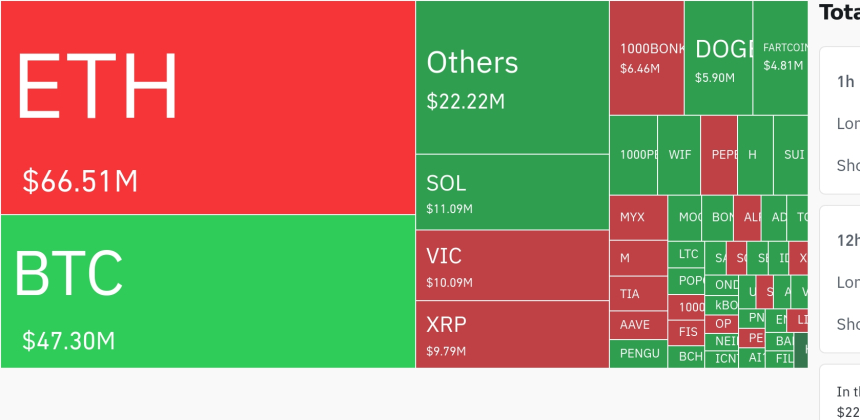Click the 12h liquidation summary card

pos(840,278)
